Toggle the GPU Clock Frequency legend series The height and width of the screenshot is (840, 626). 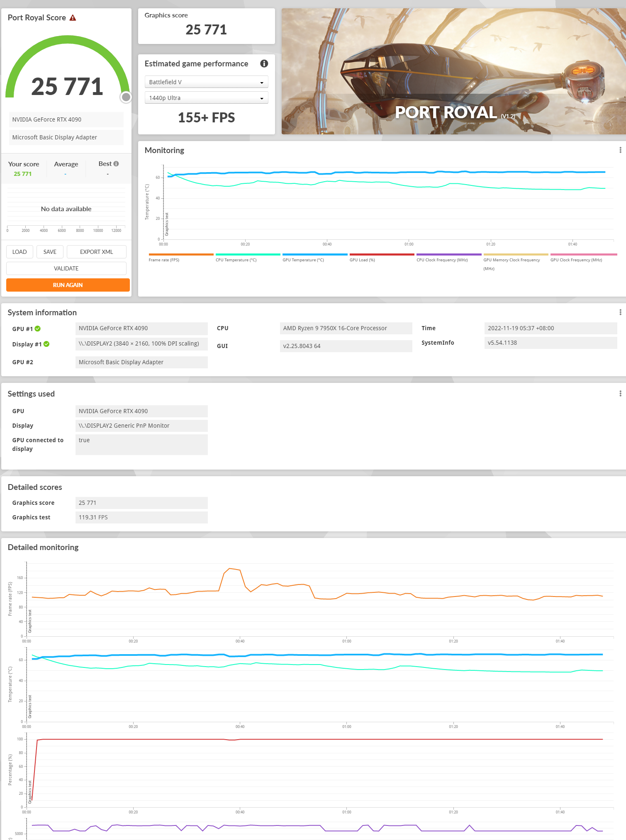click(583, 258)
